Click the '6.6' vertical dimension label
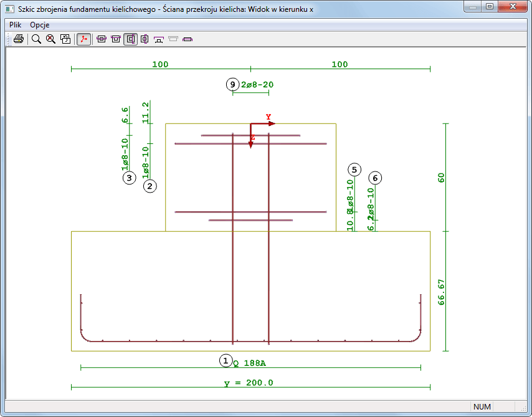532x417 pixels. click(x=125, y=115)
